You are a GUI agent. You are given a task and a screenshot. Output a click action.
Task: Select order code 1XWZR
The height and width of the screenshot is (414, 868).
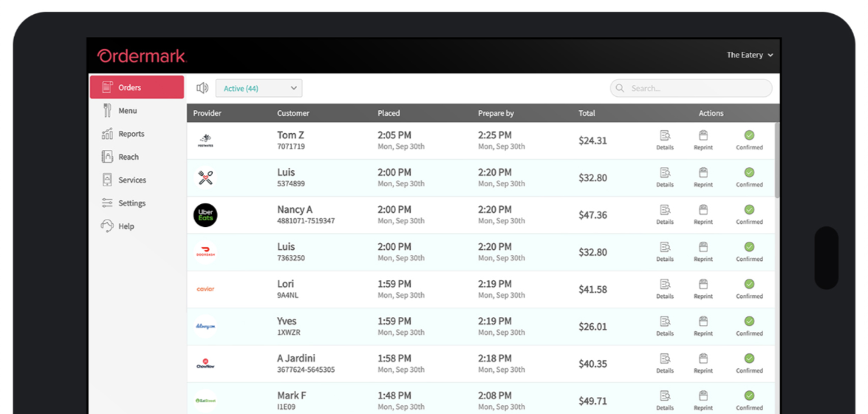click(288, 332)
